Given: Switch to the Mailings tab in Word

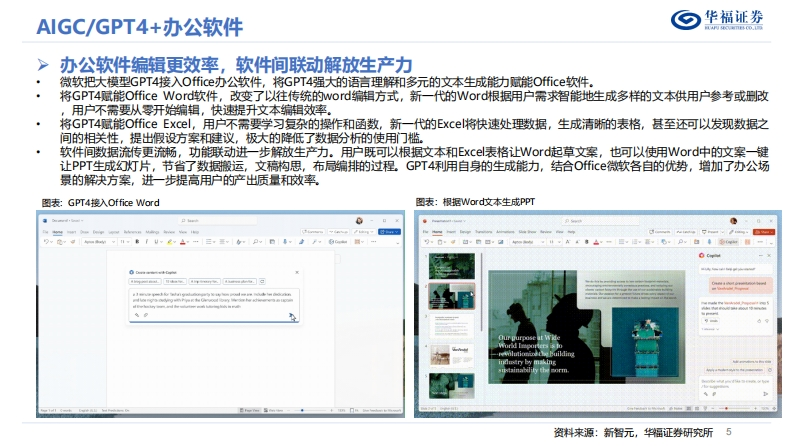Looking at the screenshot, I should click(x=152, y=232).
